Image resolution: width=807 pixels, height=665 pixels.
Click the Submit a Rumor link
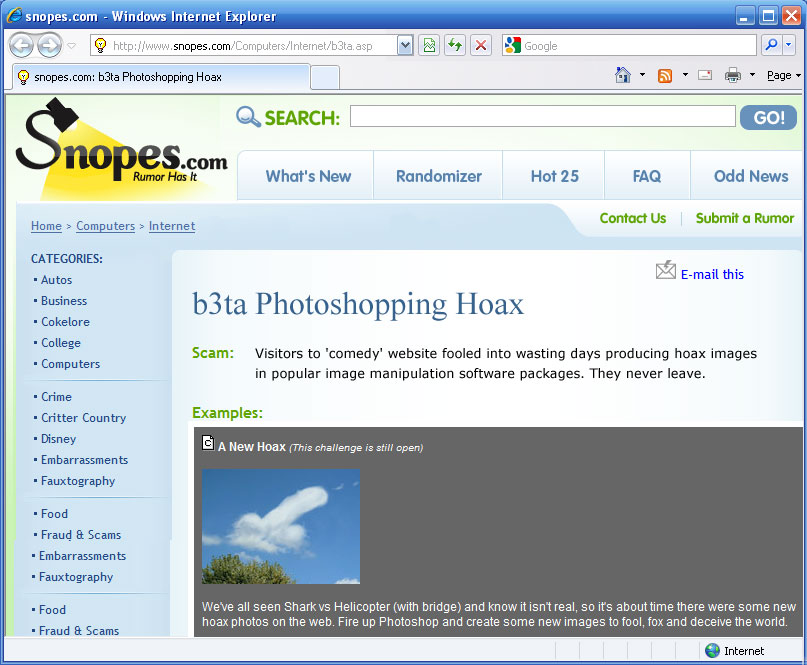[745, 218]
